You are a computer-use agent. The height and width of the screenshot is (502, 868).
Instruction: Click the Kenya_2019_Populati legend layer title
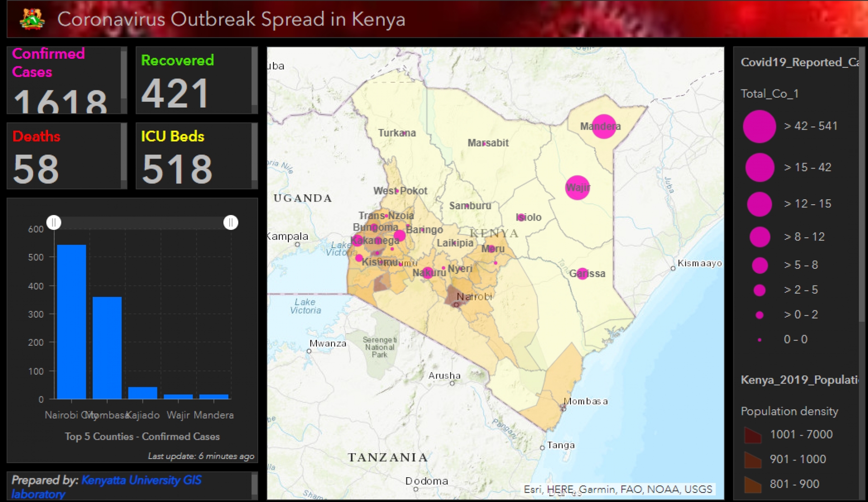point(800,380)
